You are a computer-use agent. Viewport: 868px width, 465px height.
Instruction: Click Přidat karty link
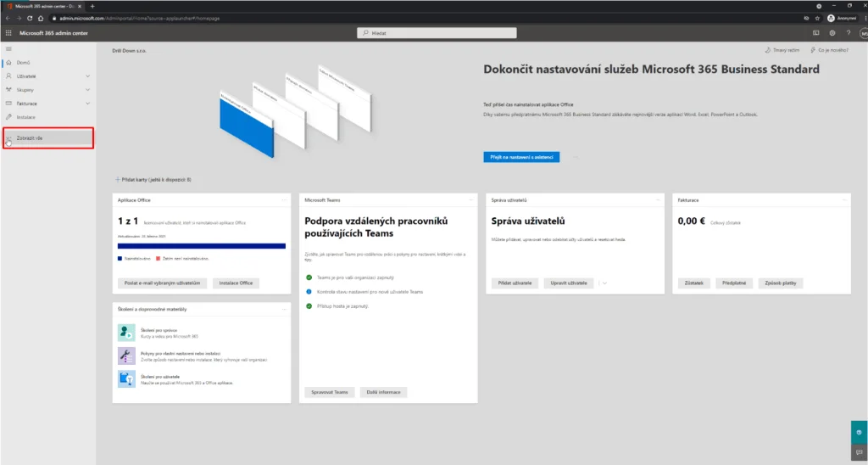[153, 180]
